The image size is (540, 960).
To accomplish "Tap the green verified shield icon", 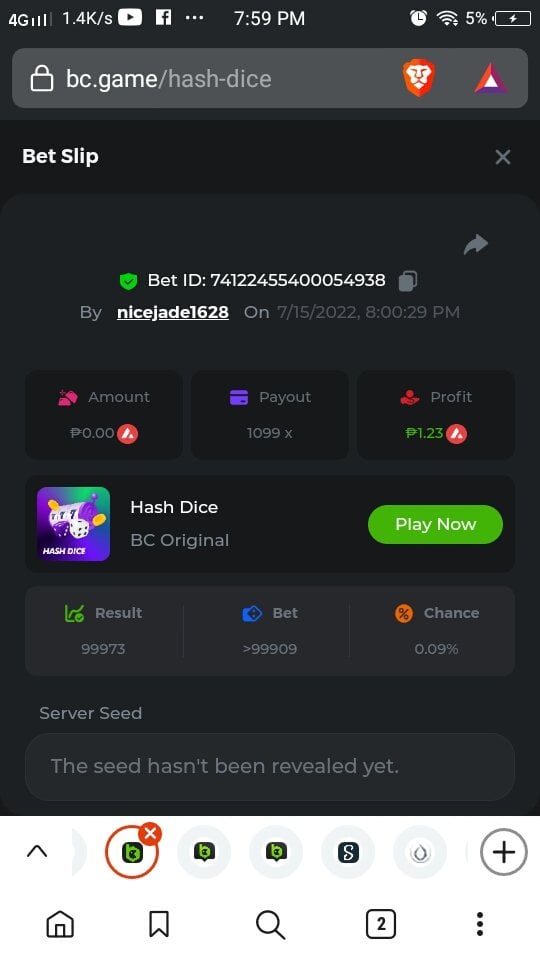I will click(x=128, y=281).
